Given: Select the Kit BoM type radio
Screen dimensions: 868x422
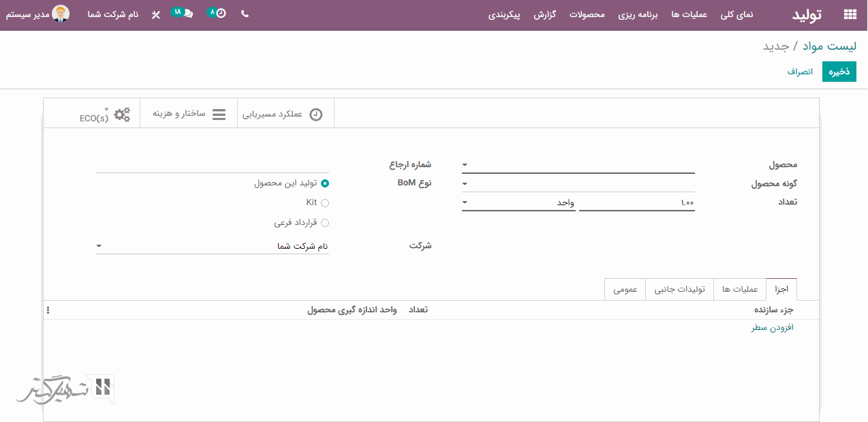Looking at the screenshot, I should coord(325,202).
